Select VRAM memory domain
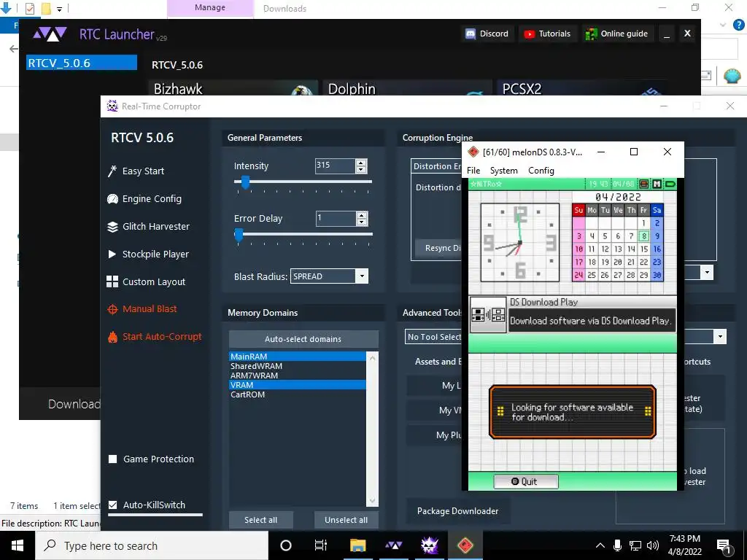This screenshot has width=747, height=560. [298, 385]
